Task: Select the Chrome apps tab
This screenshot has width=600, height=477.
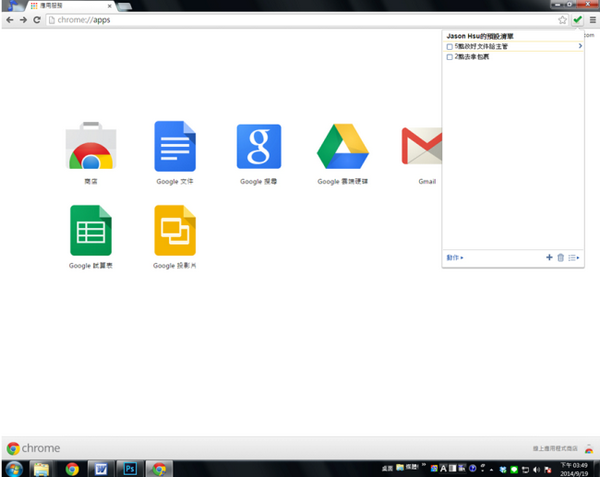Action: pos(71,6)
